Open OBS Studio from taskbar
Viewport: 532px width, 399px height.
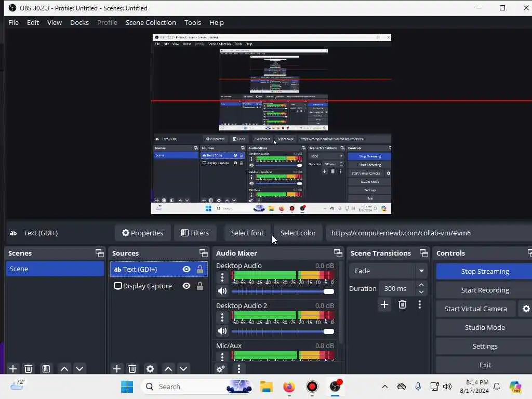tap(335, 387)
